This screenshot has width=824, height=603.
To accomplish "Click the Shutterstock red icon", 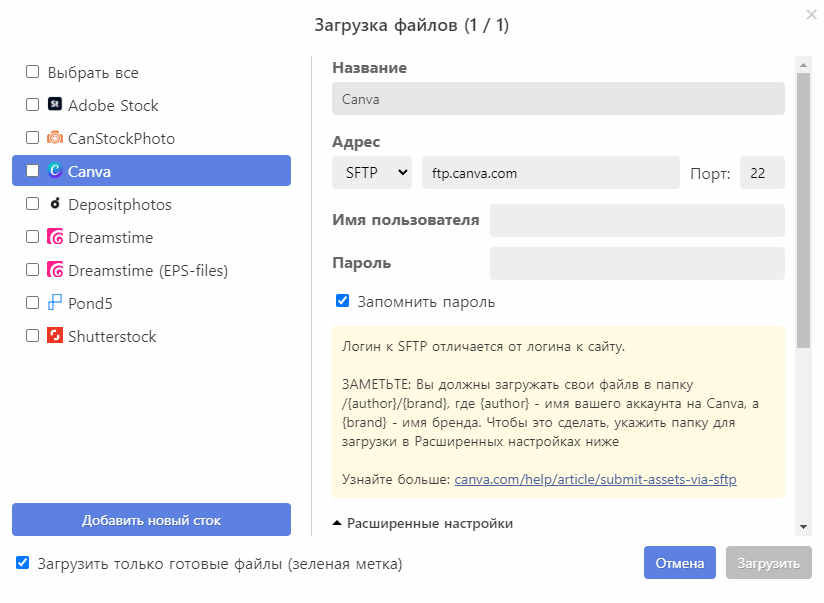I will point(55,336).
